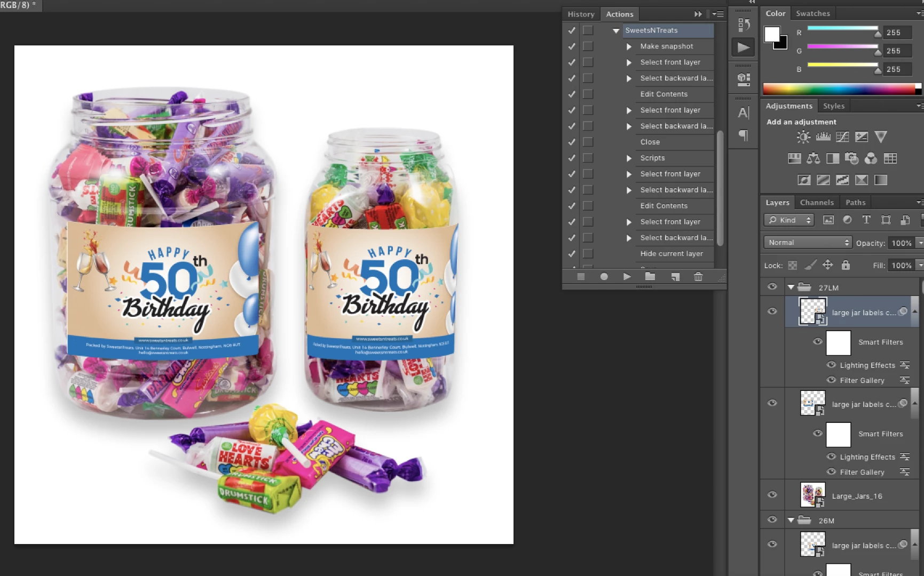Switch to the Swatches tab

click(x=813, y=13)
